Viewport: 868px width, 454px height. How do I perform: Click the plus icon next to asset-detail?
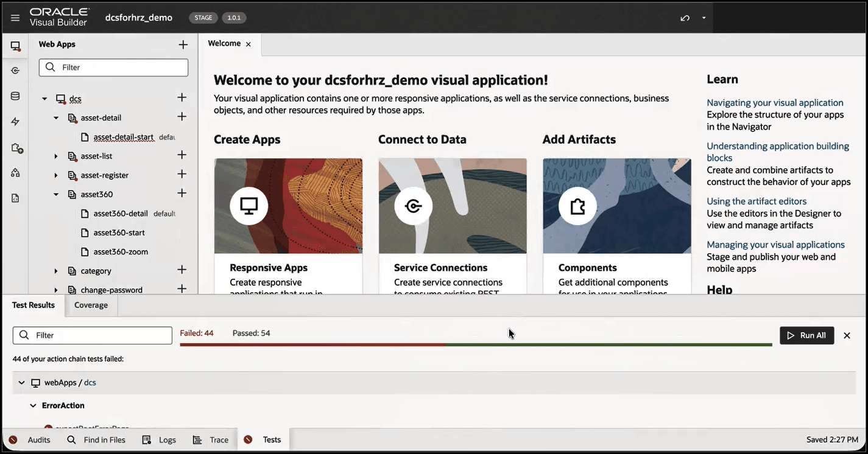click(182, 117)
